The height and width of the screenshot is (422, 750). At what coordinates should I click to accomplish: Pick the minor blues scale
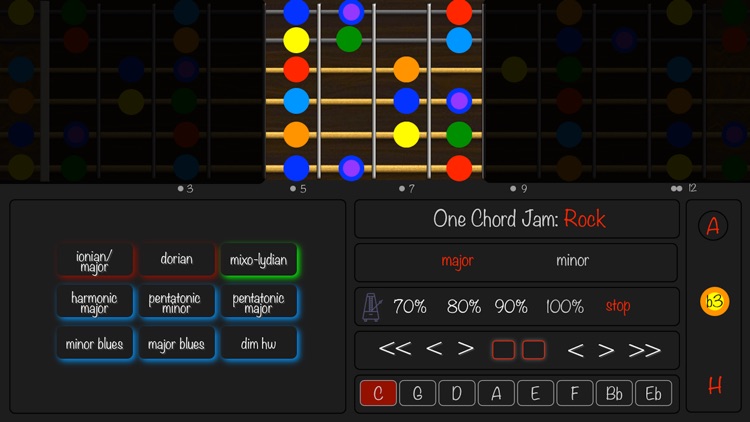(x=94, y=344)
